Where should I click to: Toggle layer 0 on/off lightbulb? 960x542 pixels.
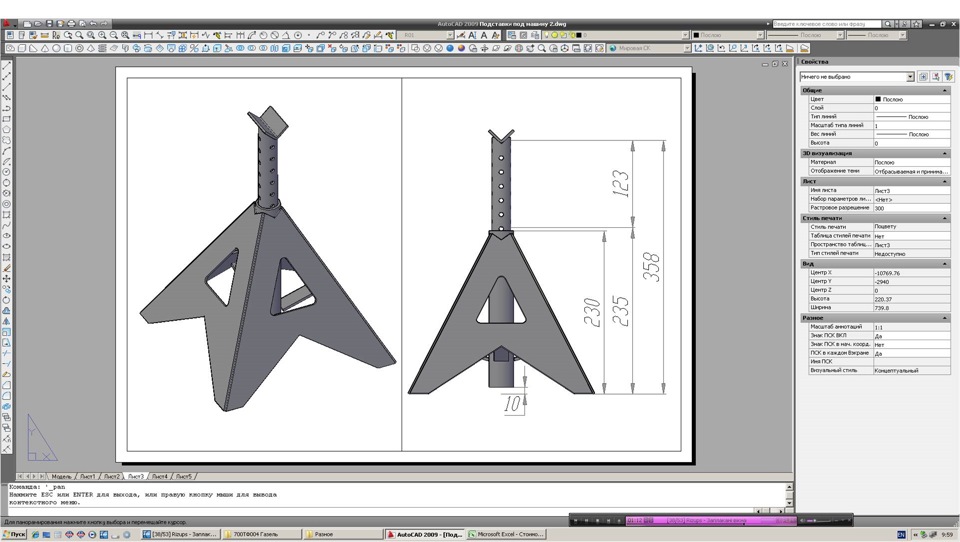point(546,36)
